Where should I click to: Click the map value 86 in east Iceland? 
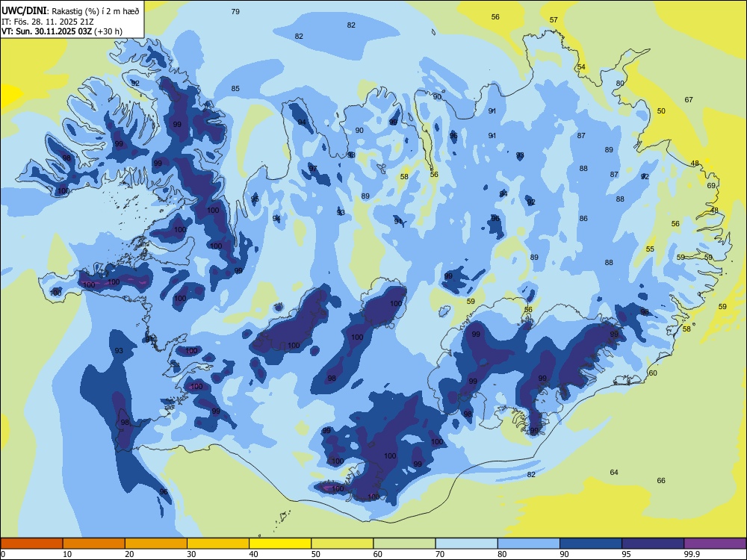[x=583, y=219]
